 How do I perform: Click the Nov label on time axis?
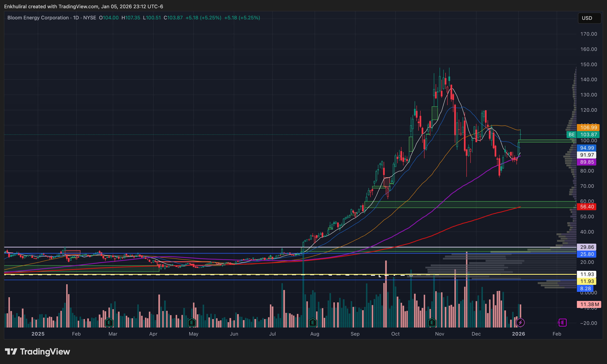(x=439, y=334)
